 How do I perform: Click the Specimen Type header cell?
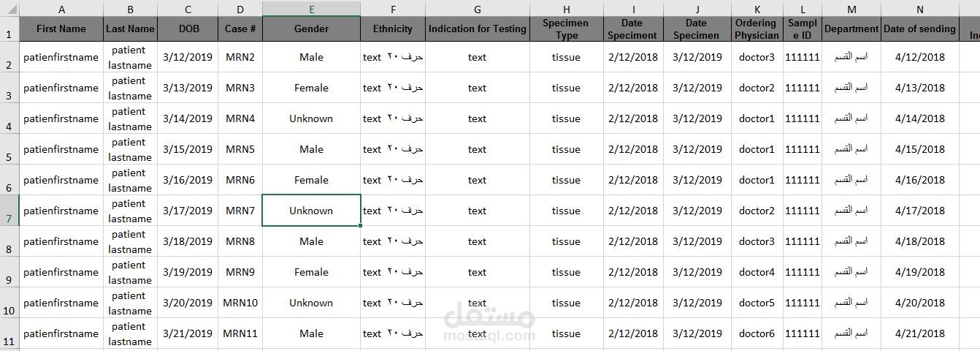[566, 29]
